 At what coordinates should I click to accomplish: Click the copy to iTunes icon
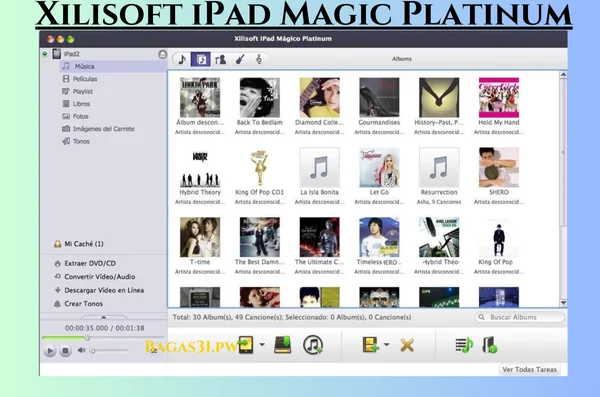coord(313,345)
